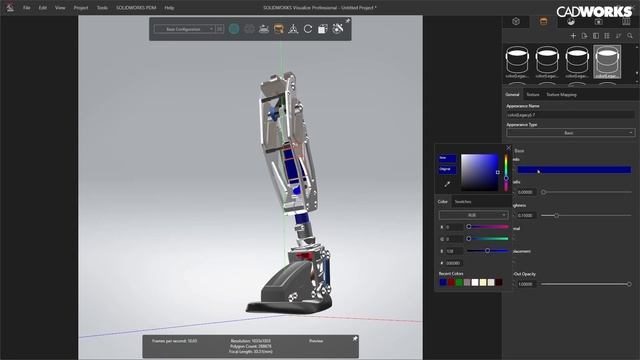Viewport: 640px width, 360px height.
Task: Click the blue Albedo color bar
Action: [574, 169]
